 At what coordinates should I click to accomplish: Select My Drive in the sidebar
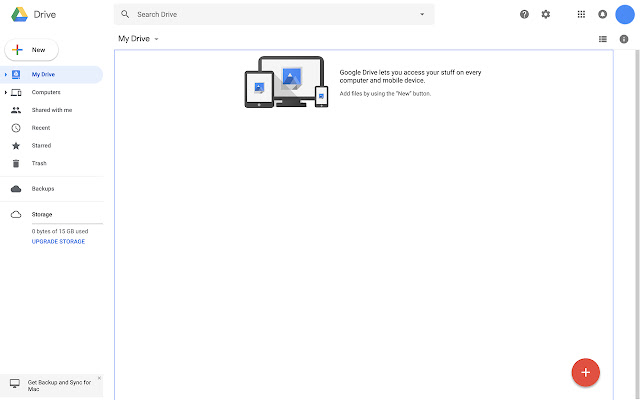tap(51, 75)
